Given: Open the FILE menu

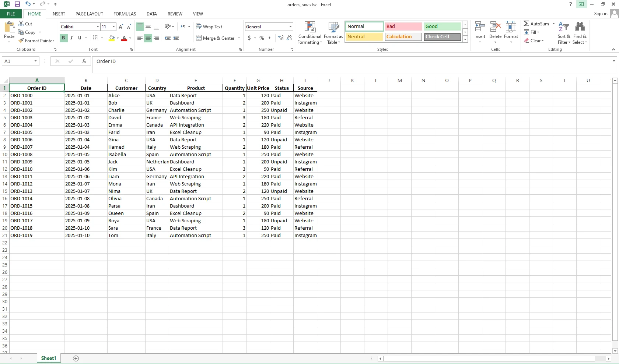Looking at the screenshot, I should point(11,14).
